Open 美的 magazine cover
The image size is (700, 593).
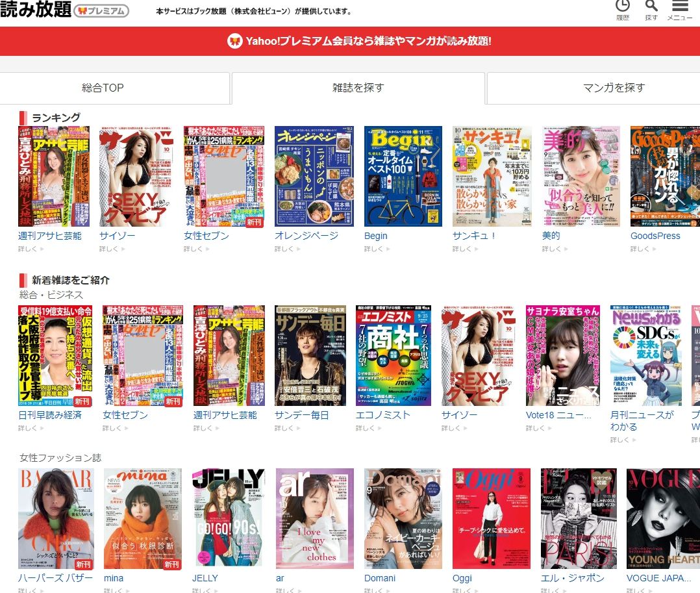pos(581,177)
